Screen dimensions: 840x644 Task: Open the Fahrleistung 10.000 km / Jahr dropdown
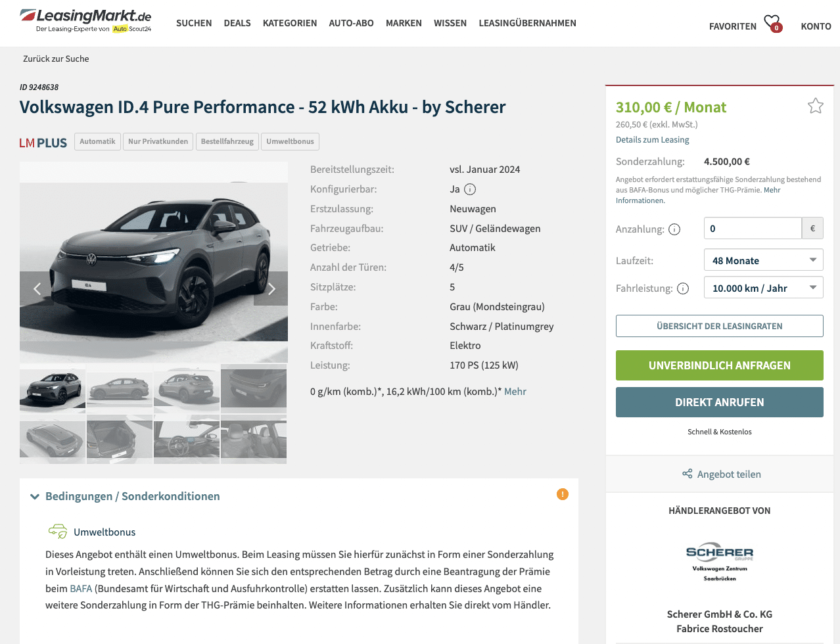point(764,288)
